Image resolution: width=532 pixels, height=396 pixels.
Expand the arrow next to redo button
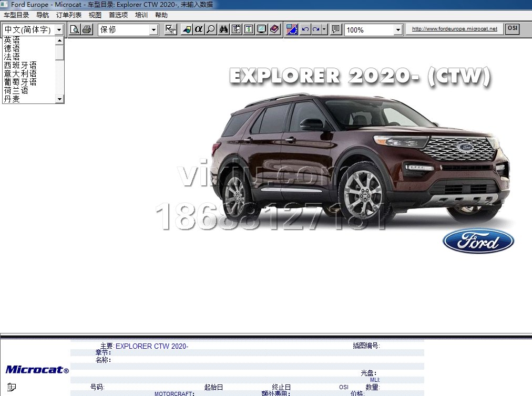(x=324, y=29)
